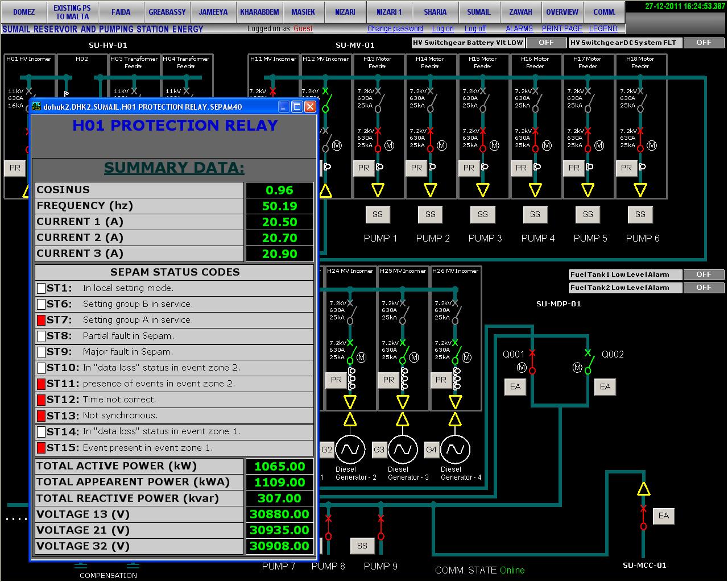Click the H13 Motor Feeder motor M symbol
728x582 pixels.
(390, 146)
